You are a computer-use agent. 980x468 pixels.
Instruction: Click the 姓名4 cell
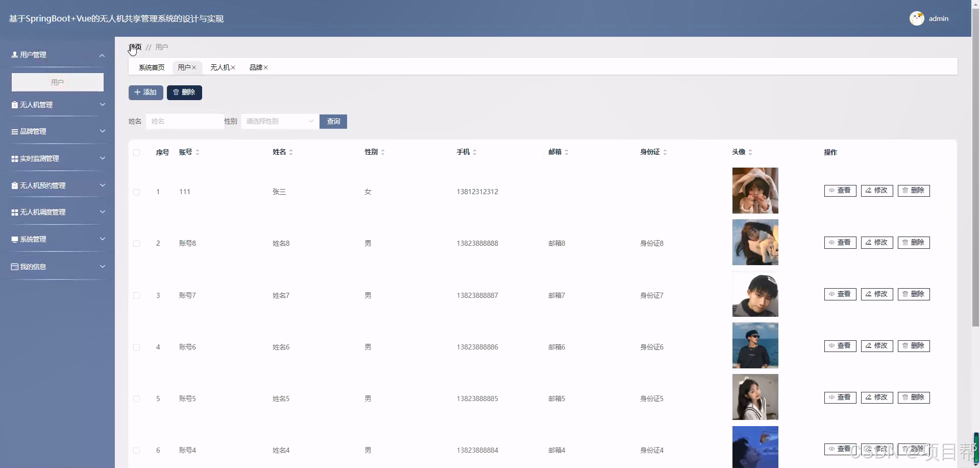[281, 451]
